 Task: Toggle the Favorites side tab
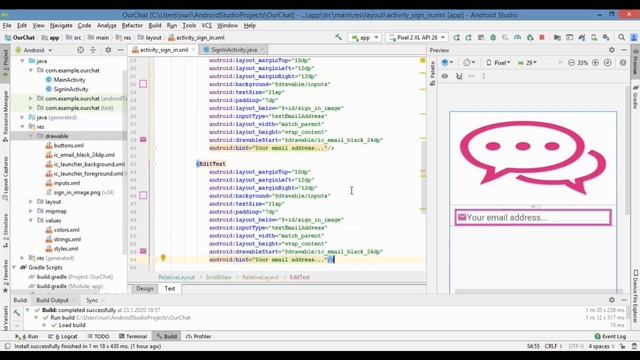click(x=5, y=276)
